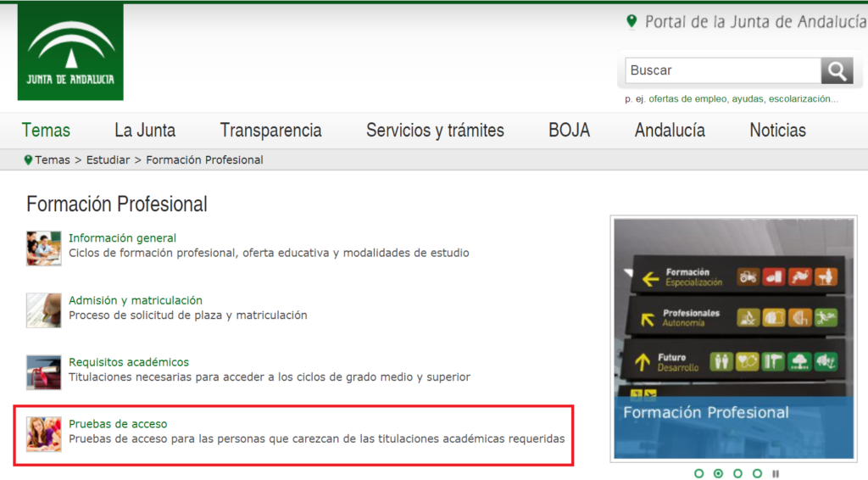Open the Admisión y matriculación thumbnail image
This screenshot has width=868, height=480.
[43, 310]
